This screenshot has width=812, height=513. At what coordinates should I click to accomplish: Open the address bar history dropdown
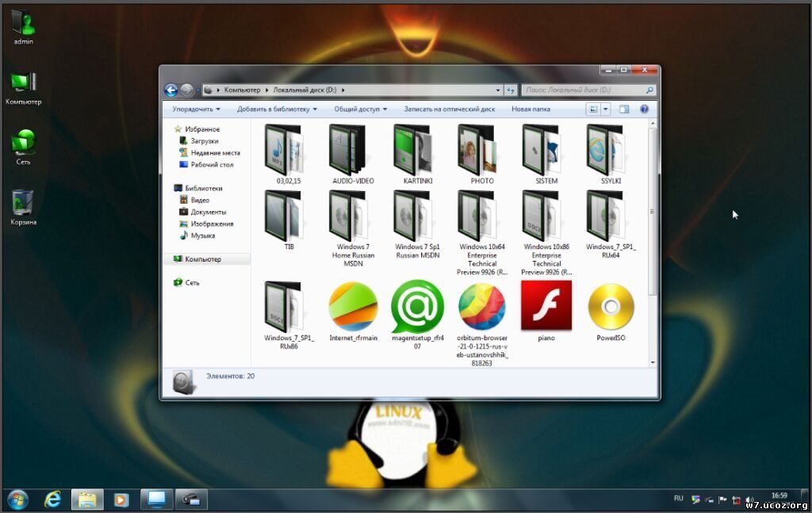498,90
